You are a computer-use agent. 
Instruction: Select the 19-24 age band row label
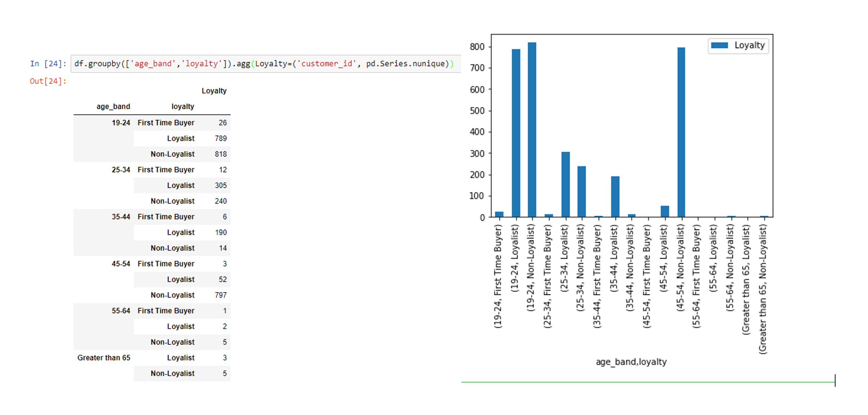tap(120, 123)
